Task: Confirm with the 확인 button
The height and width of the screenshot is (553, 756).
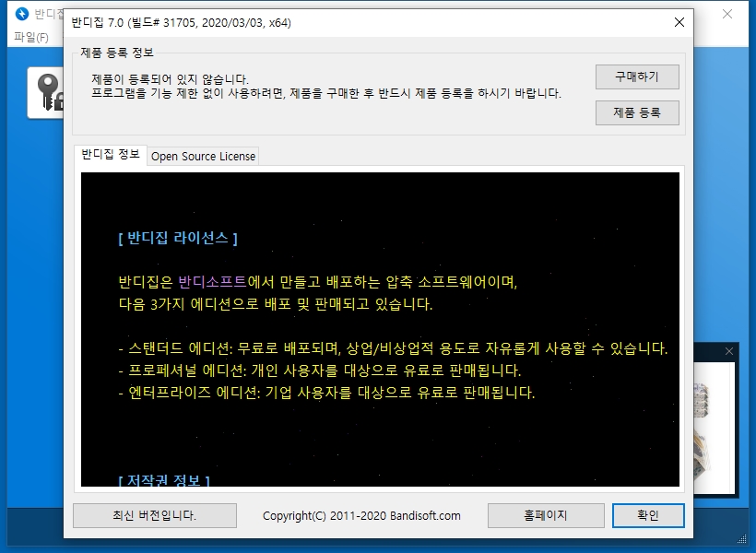Action: click(648, 515)
